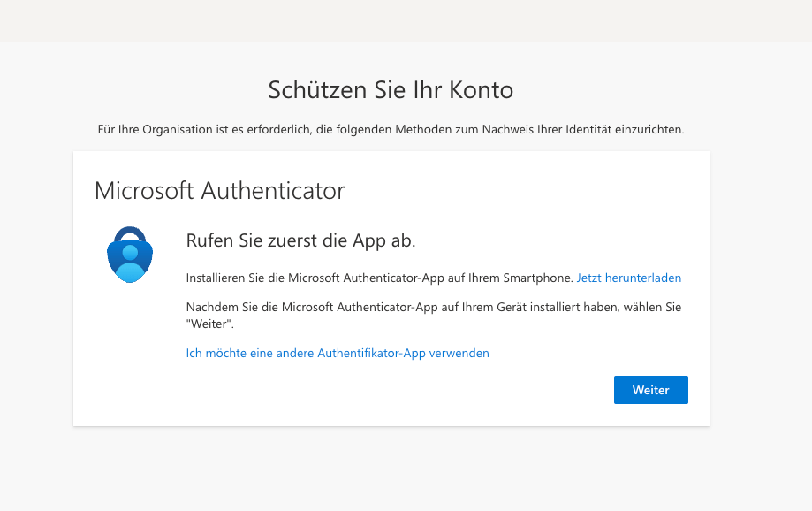Screen dimensions: 812x511
Task: Click the "Installieren Sie die Microsoft Authenticator-App" sentence
Action: click(x=379, y=278)
